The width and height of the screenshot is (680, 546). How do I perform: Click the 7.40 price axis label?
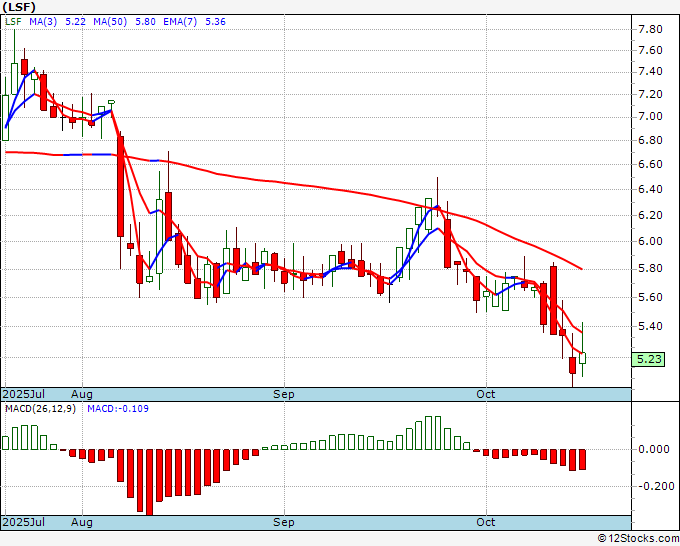click(x=650, y=71)
